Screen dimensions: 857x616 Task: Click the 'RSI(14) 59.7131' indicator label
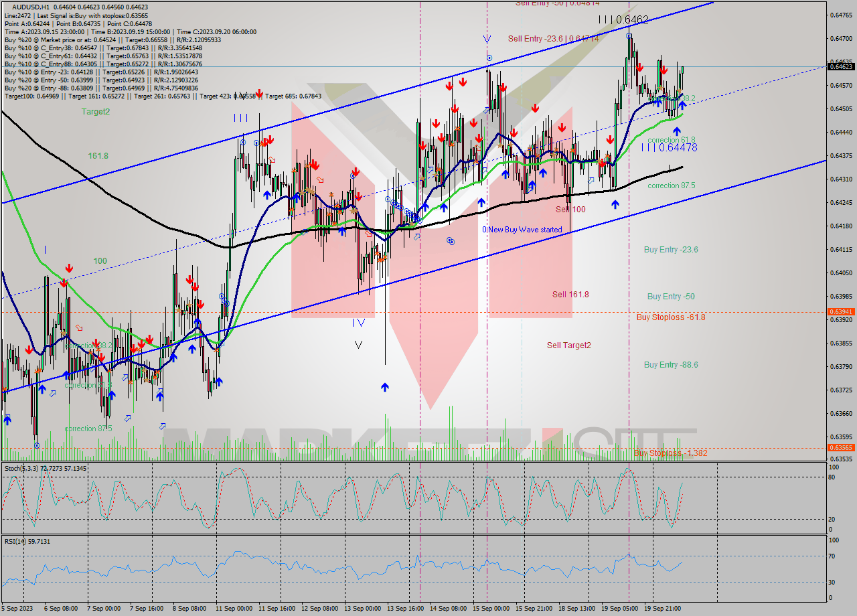27,541
